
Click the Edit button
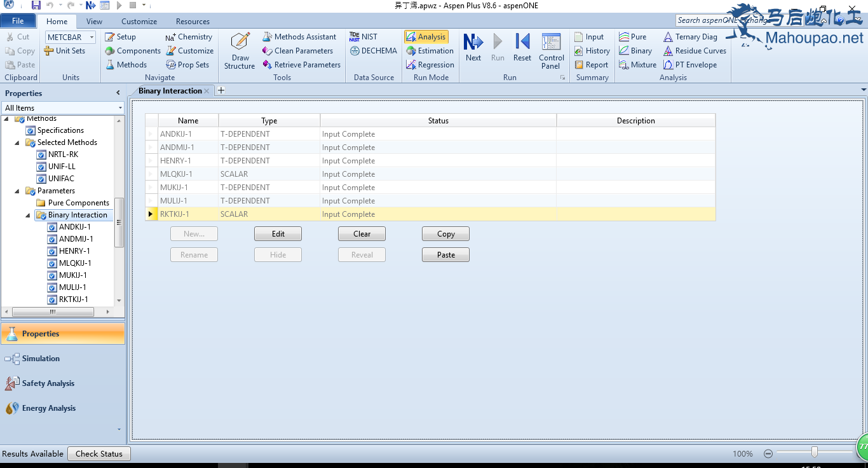tap(278, 234)
